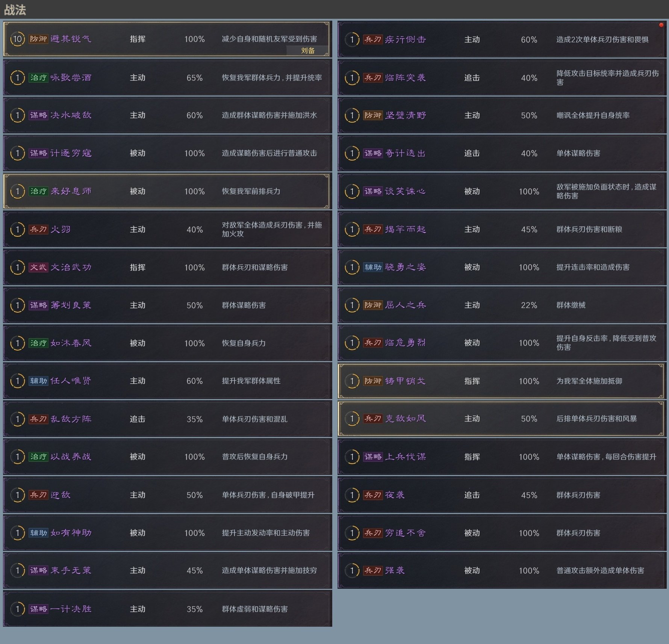Click description 群体缴械
Viewport: 669px width, 644px height.
point(571,305)
